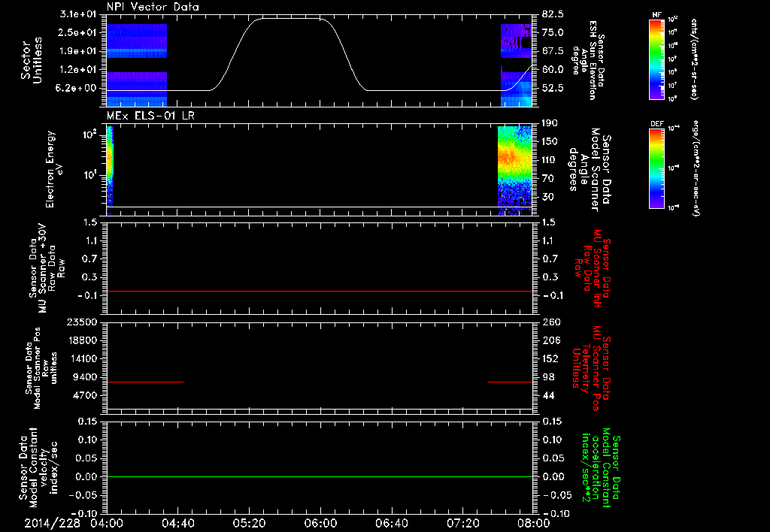The width and height of the screenshot is (770, 532).
Task: Click the '260' telemetry tick value
Action: (551, 322)
